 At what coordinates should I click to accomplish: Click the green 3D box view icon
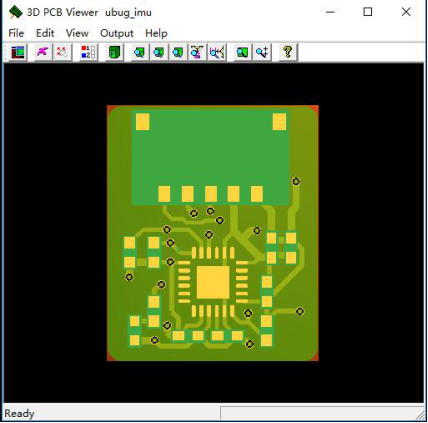[115, 52]
